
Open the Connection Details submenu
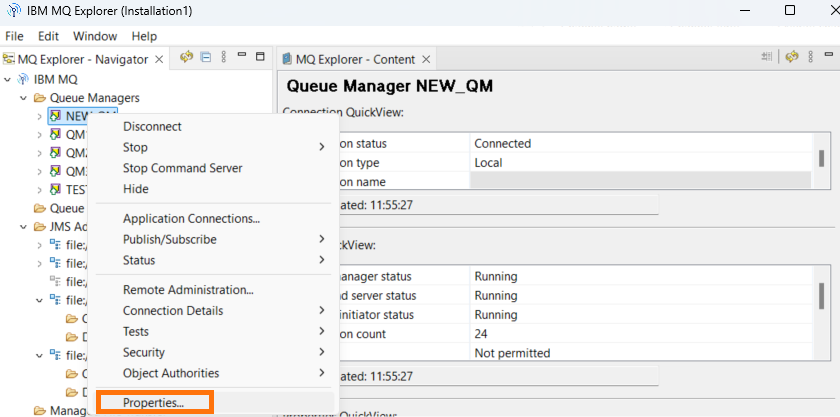click(x=215, y=310)
